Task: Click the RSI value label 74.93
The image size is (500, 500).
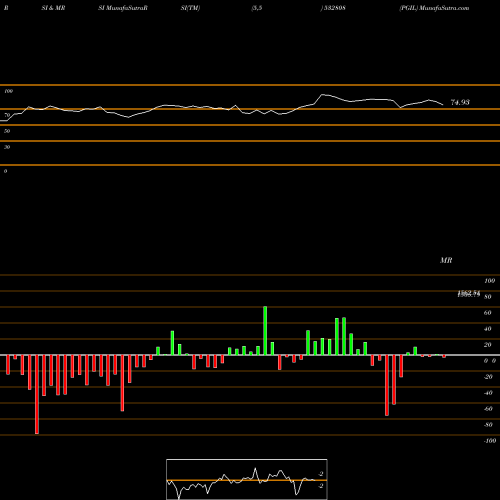Action: pos(460,102)
